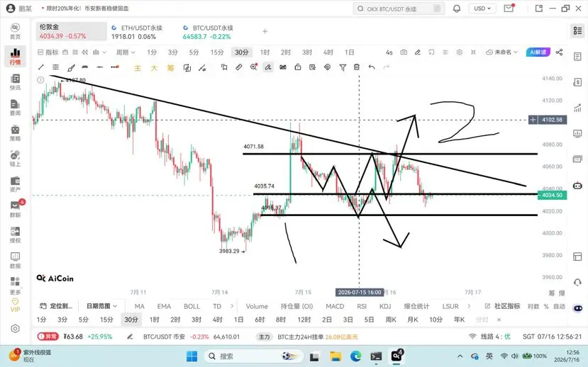Expand more sub indicators arrow after LSUR

pos(469,306)
